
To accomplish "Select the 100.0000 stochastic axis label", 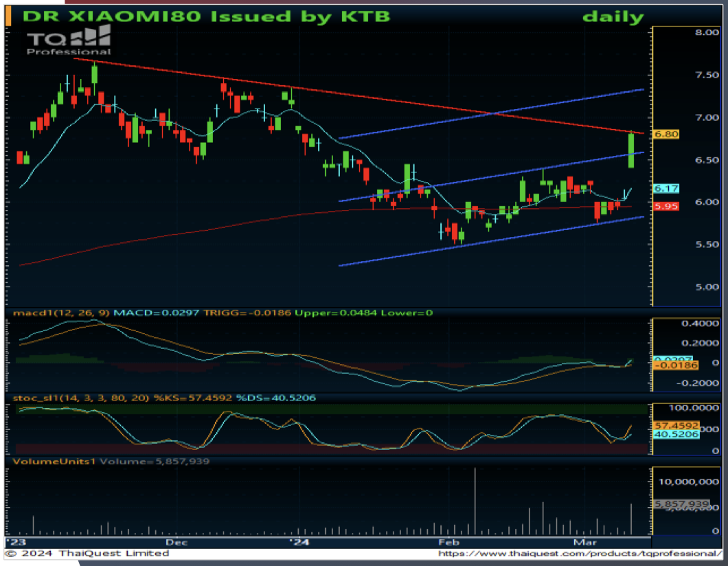I will 694,408.
